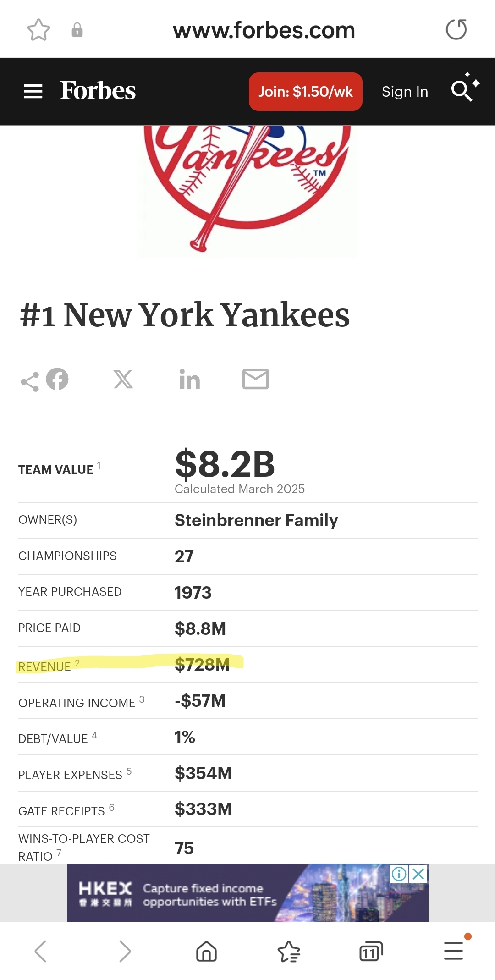Tap the generic share icon

(30, 382)
